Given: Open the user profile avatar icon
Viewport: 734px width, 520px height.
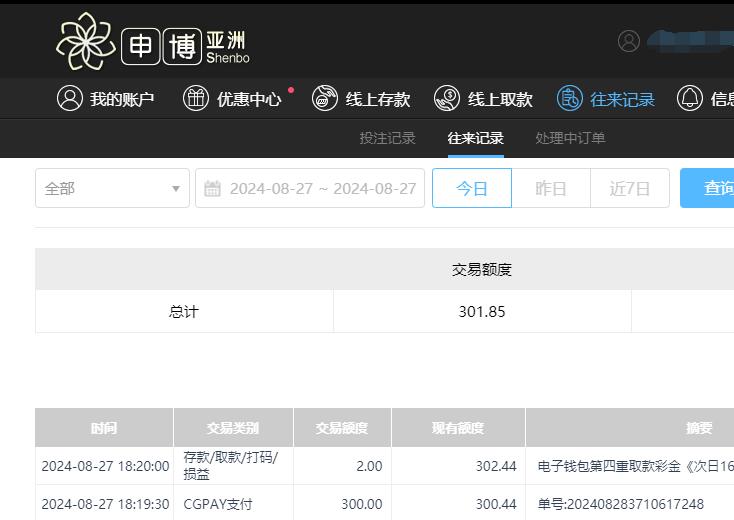Looking at the screenshot, I should pyautogui.click(x=629, y=41).
